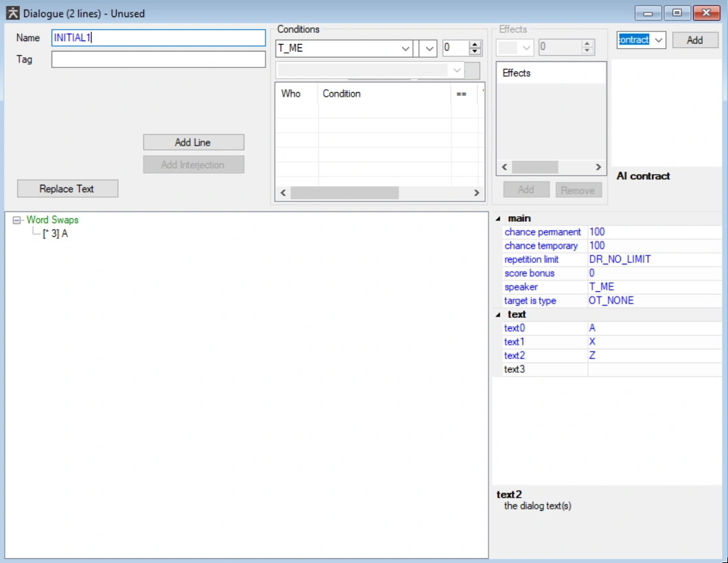The height and width of the screenshot is (563, 728).
Task: Edit the score bonus value 0
Action: click(x=654, y=273)
